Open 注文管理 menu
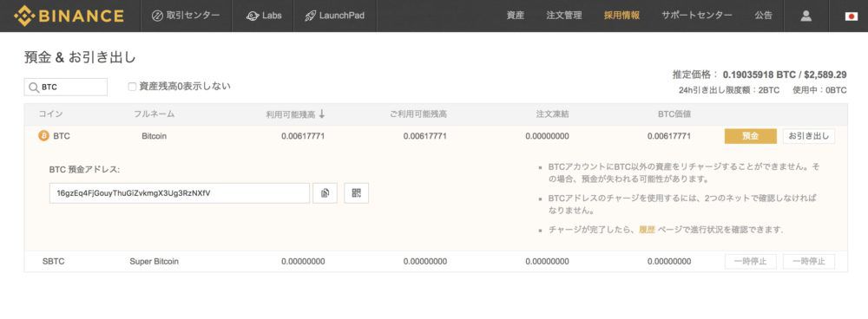The image size is (868, 319). (x=564, y=16)
